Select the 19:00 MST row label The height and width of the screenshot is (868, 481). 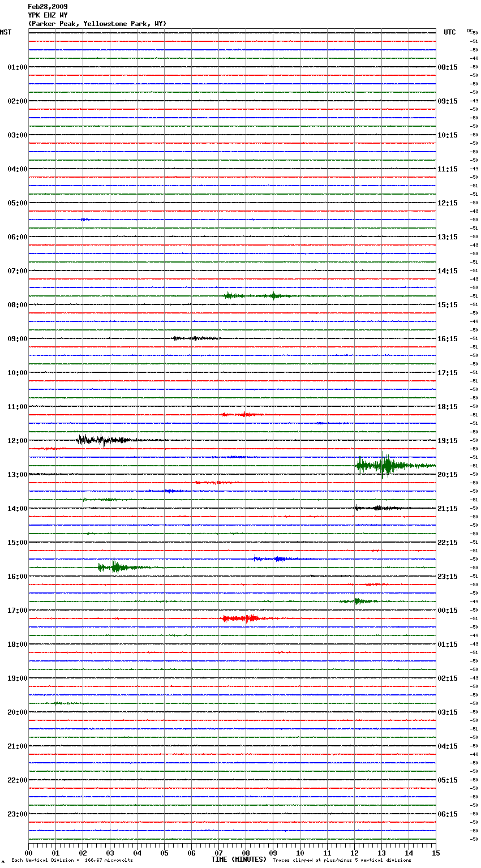coord(18,678)
